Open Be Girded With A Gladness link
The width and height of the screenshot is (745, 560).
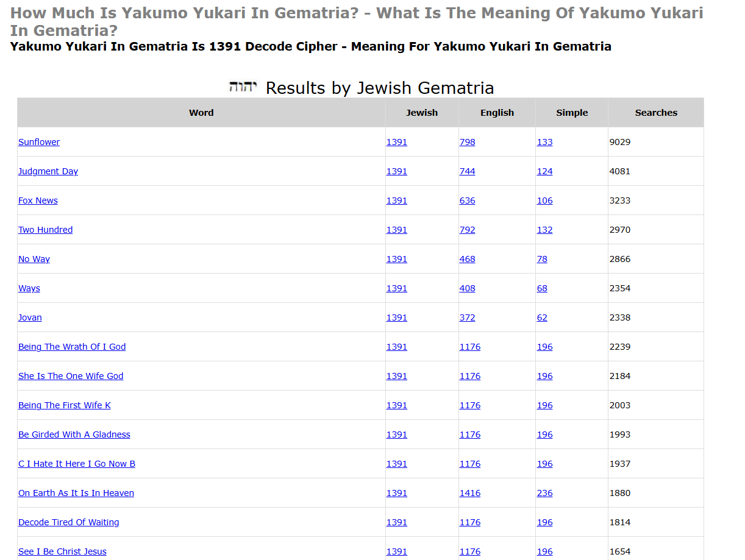pyautogui.click(x=74, y=434)
